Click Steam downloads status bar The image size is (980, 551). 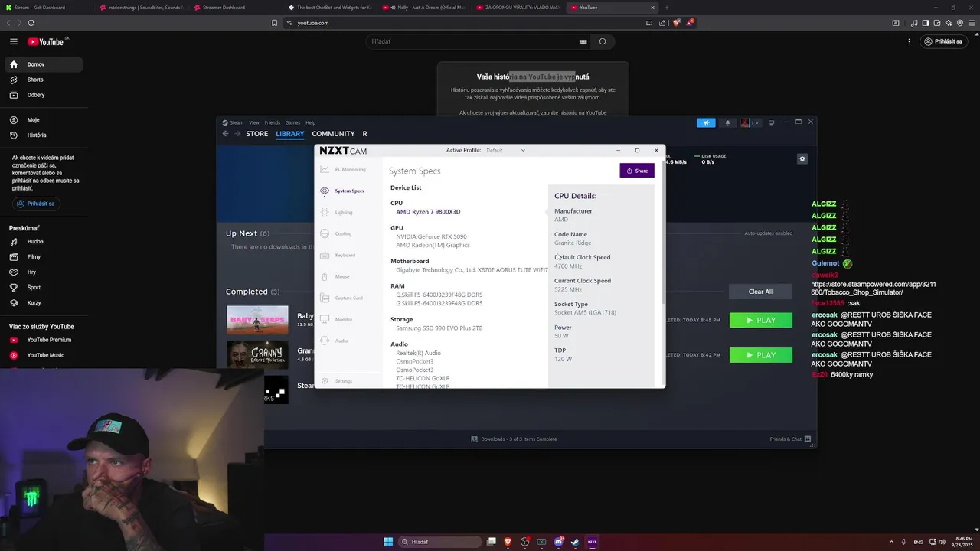click(514, 439)
